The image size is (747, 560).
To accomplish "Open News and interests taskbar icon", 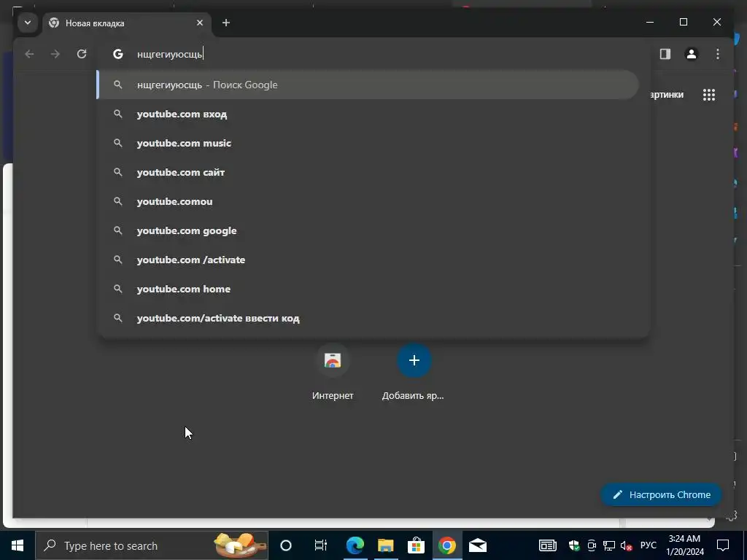I will (x=547, y=545).
